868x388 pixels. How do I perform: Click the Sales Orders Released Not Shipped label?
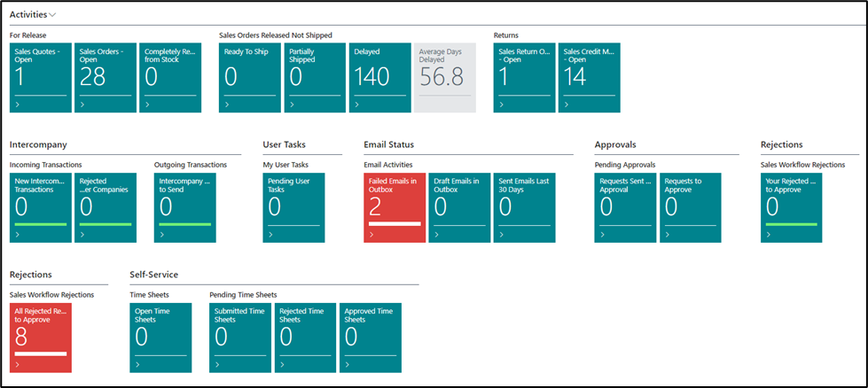point(276,35)
